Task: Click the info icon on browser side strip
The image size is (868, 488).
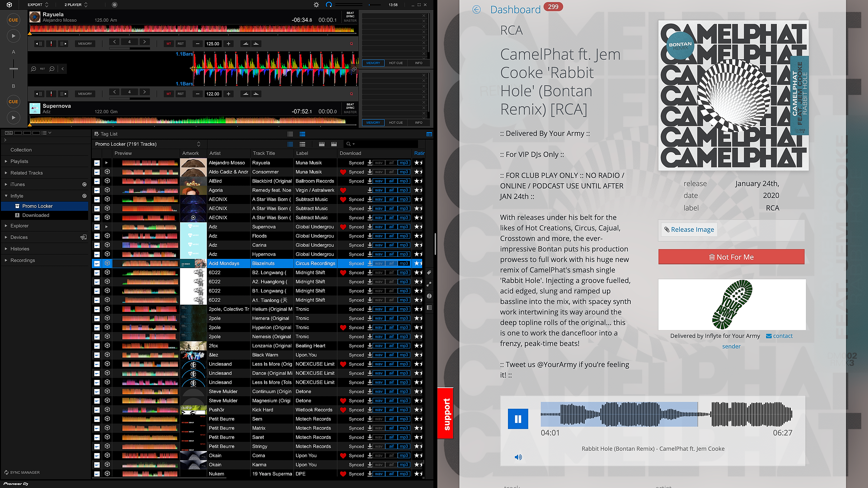Action: (429, 296)
